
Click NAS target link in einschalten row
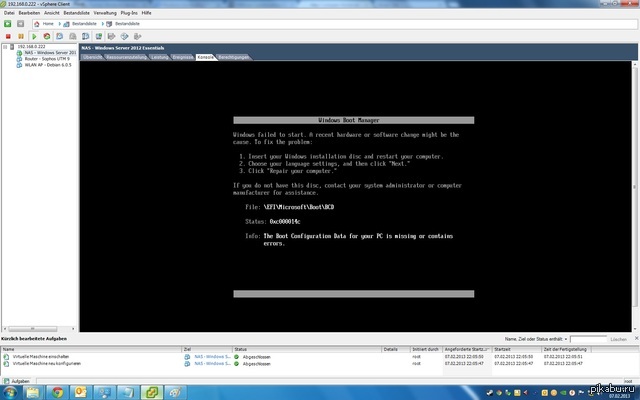(212, 357)
